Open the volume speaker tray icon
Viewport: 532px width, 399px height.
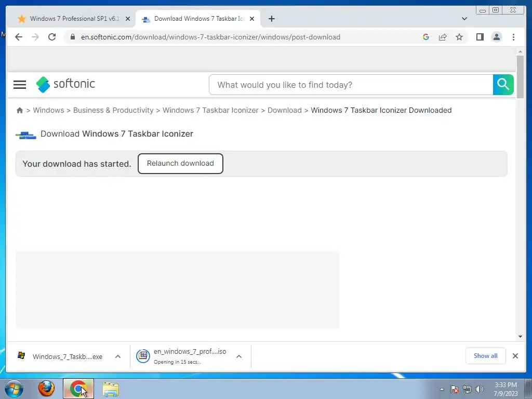tap(480, 389)
